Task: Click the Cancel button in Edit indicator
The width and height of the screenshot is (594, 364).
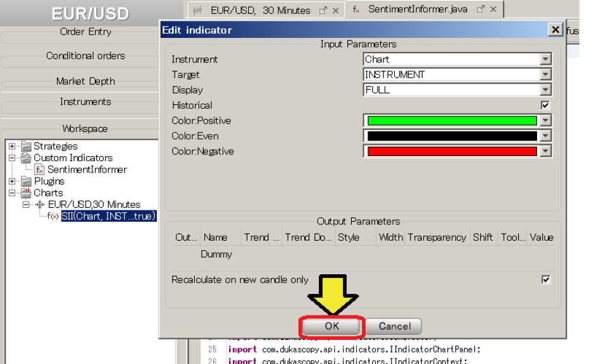Action: (394, 326)
